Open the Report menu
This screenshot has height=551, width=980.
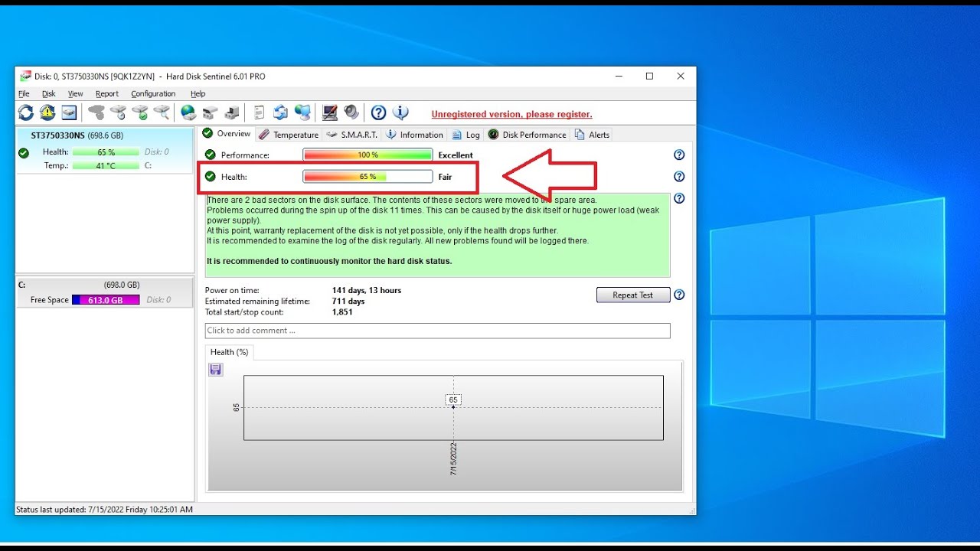[107, 93]
